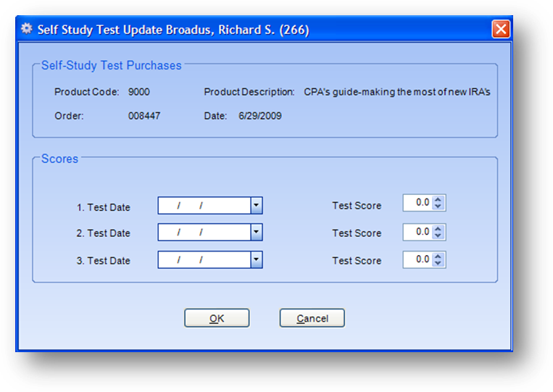The height and width of the screenshot is (392, 553).
Task: Click the dialog title Self Study Test Update
Action: (x=101, y=30)
